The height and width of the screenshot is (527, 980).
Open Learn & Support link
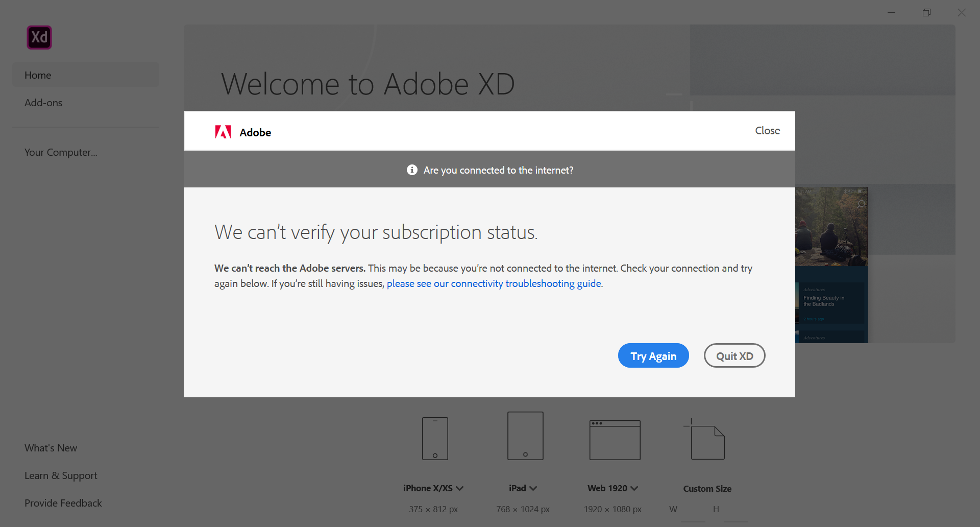tap(61, 475)
